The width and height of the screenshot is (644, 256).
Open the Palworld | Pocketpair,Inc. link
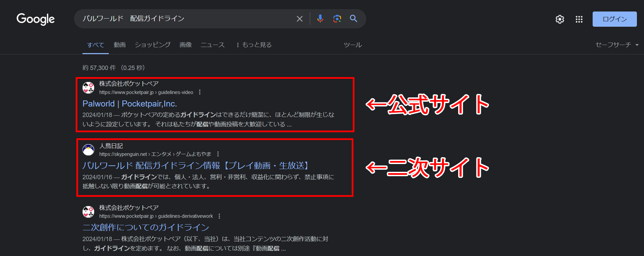click(130, 103)
